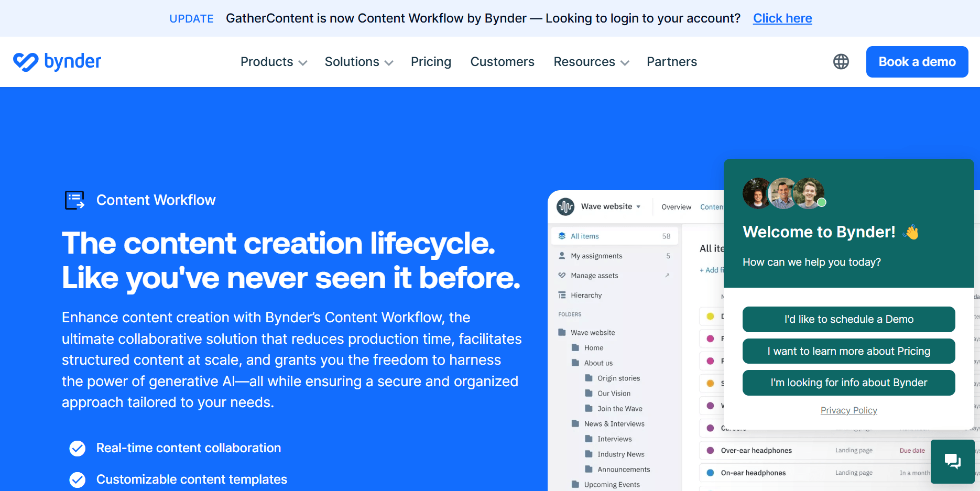Viewport: 980px width, 491px height.
Task: Click the waving hand emoji
Action: click(x=911, y=232)
